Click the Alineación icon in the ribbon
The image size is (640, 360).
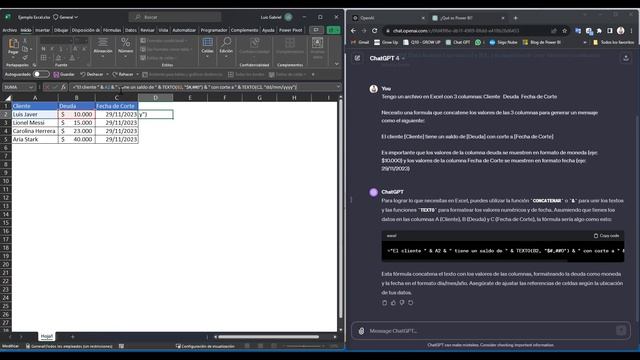tap(103, 42)
